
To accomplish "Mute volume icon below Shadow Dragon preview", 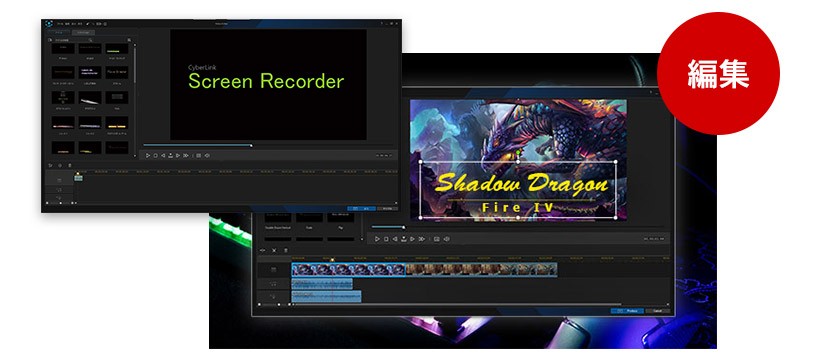I will coord(447,239).
